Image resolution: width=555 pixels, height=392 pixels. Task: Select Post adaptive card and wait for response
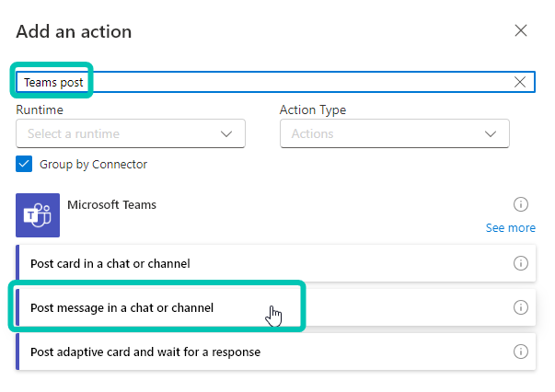pyautogui.click(x=276, y=352)
